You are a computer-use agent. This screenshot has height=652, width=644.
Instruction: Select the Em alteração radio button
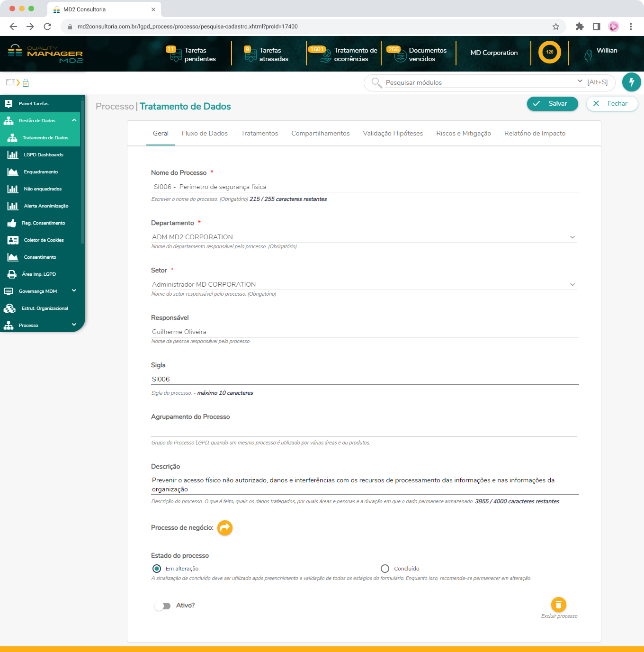coord(157,569)
